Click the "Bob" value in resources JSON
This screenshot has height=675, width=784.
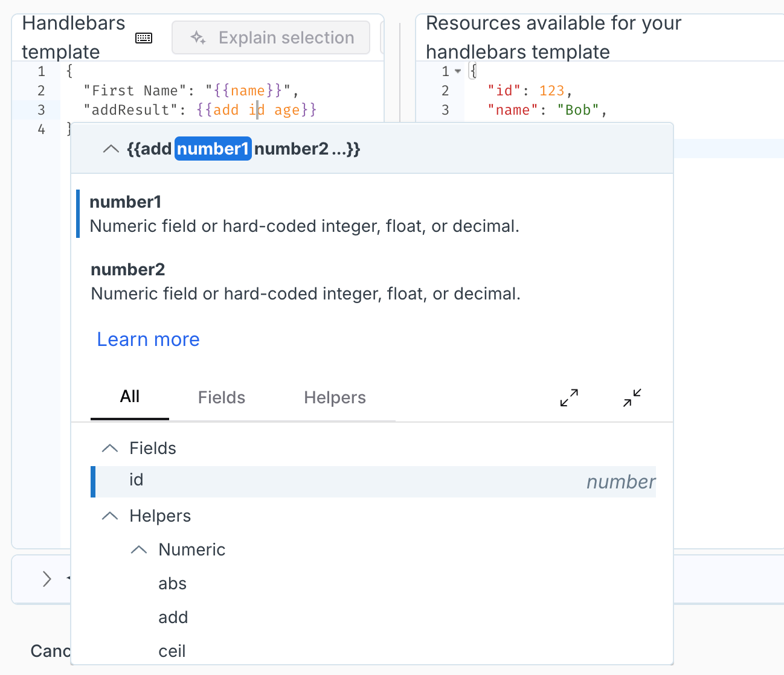(578, 110)
